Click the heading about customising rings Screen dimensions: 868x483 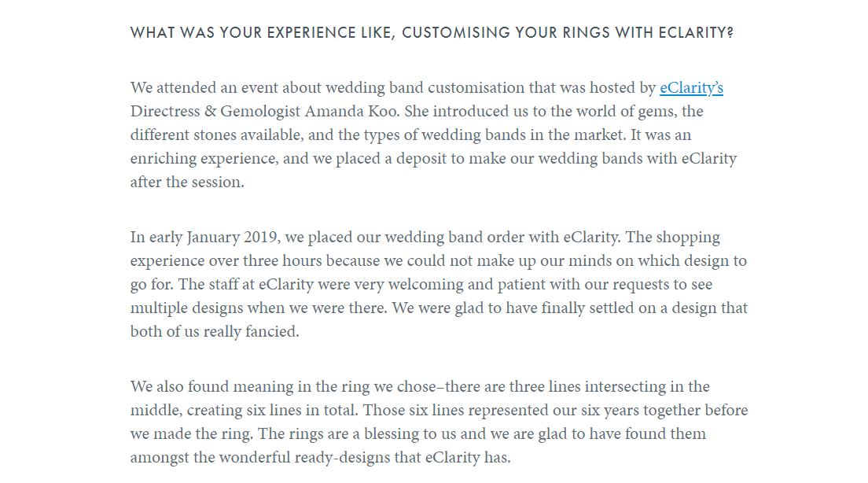point(432,33)
